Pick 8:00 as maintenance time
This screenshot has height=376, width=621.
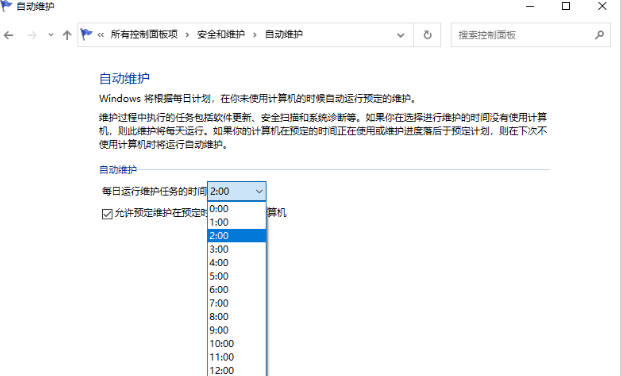(x=237, y=317)
